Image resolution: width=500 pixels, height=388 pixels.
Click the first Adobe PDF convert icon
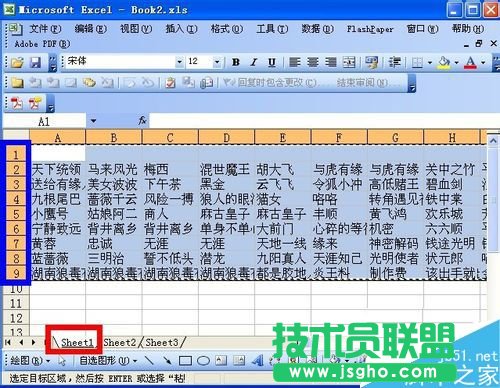[x=17, y=103]
